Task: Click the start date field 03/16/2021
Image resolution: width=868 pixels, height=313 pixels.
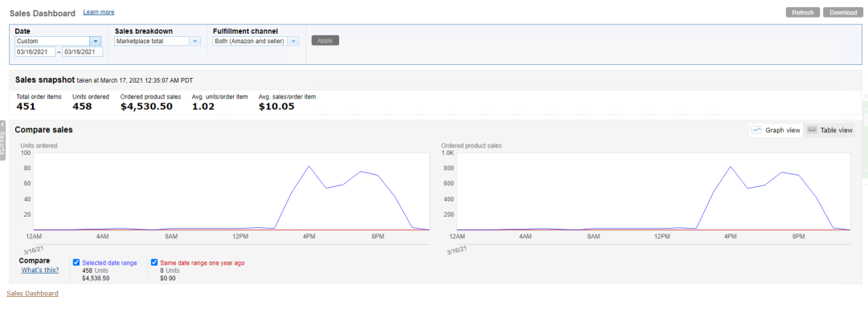Action: point(35,52)
